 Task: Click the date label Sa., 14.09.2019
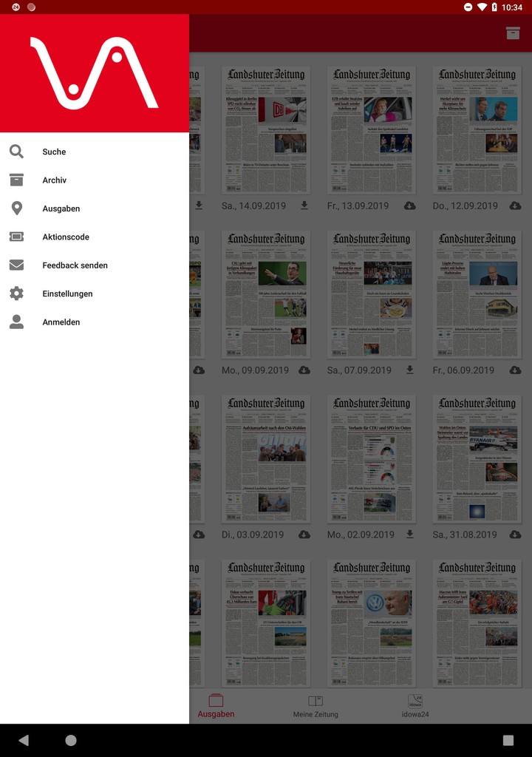(253, 206)
